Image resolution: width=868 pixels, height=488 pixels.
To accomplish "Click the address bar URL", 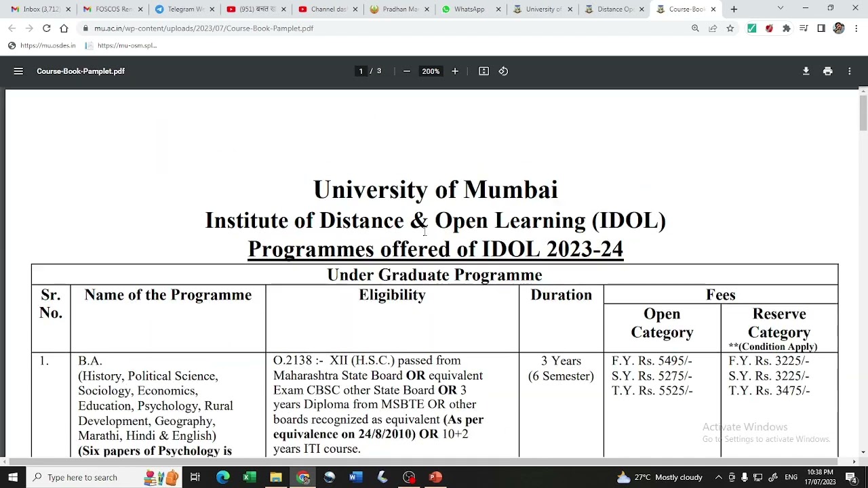I will pyautogui.click(x=203, y=28).
